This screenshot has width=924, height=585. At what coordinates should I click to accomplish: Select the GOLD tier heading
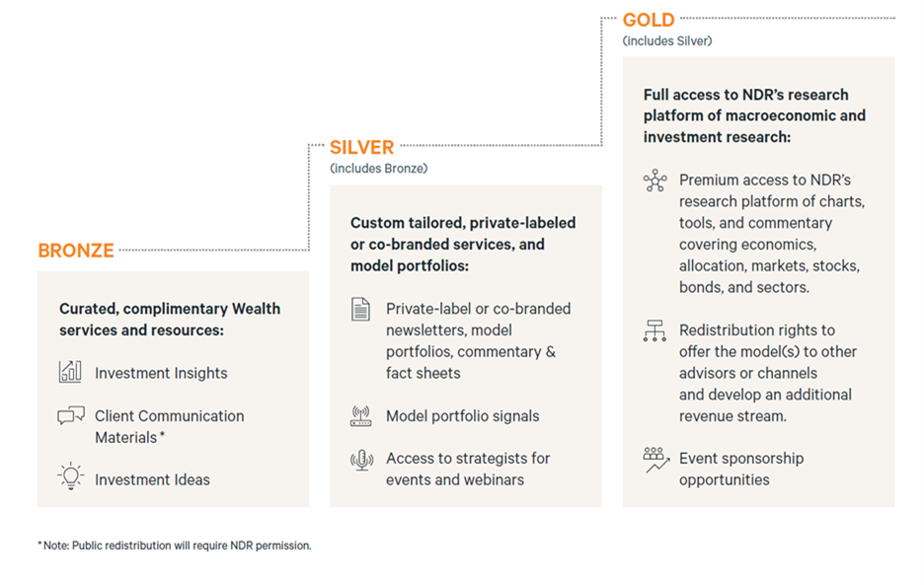tap(649, 20)
